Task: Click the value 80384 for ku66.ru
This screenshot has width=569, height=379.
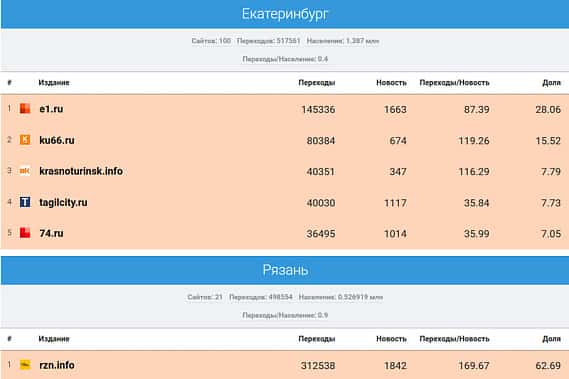Action: pyautogui.click(x=321, y=140)
